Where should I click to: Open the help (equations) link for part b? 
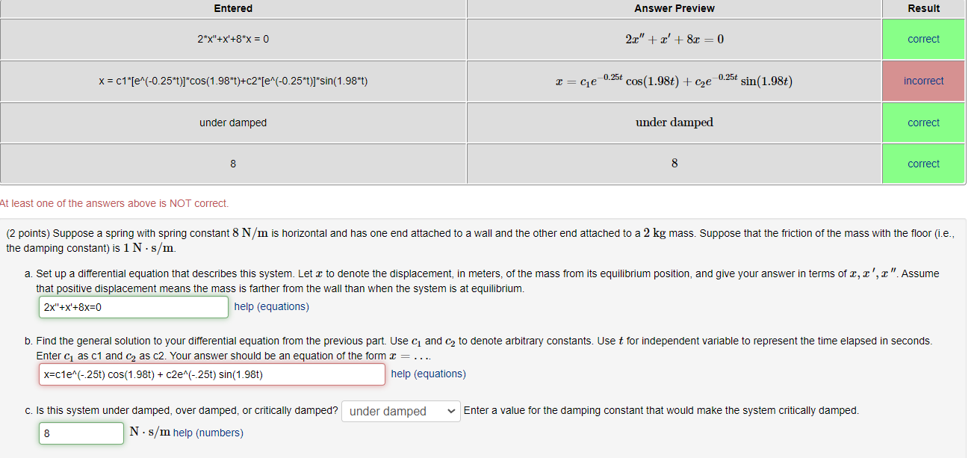pos(428,374)
